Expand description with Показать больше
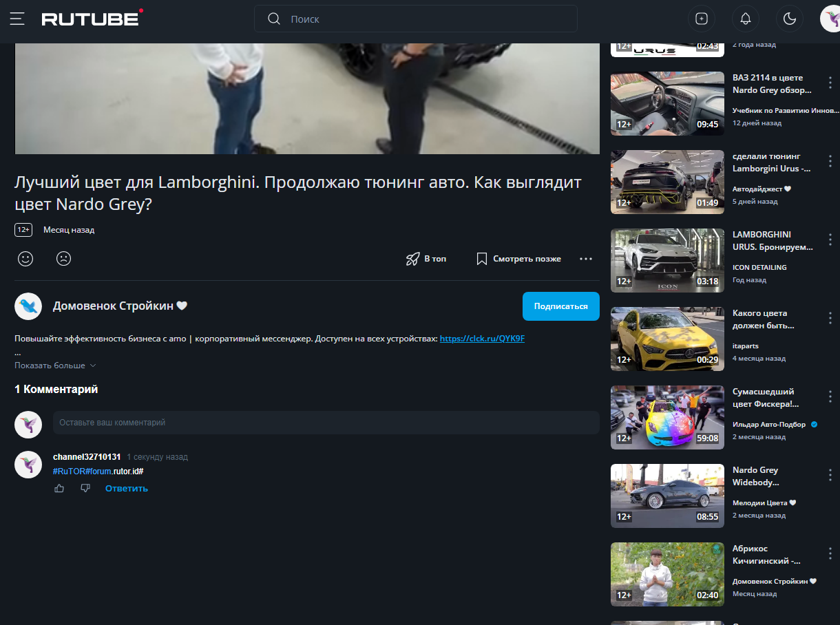 55,366
